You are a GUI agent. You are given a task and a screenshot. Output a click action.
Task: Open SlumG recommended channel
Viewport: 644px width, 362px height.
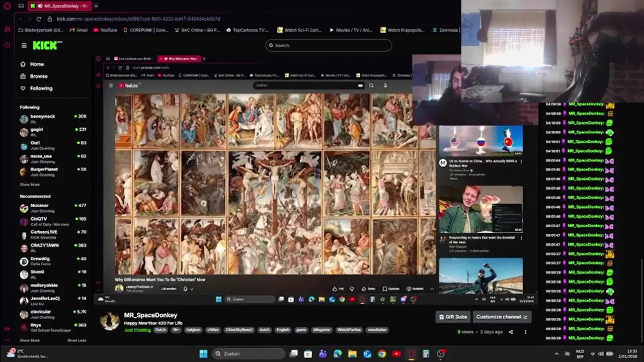[x=53, y=274]
